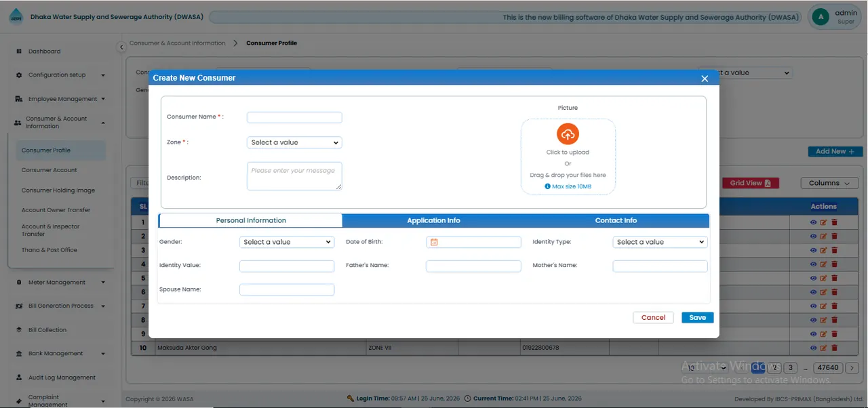Image resolution: width=868 pixels, height=408 pixels.
Task: Click the Grid View button
Action: coord(751,183)
